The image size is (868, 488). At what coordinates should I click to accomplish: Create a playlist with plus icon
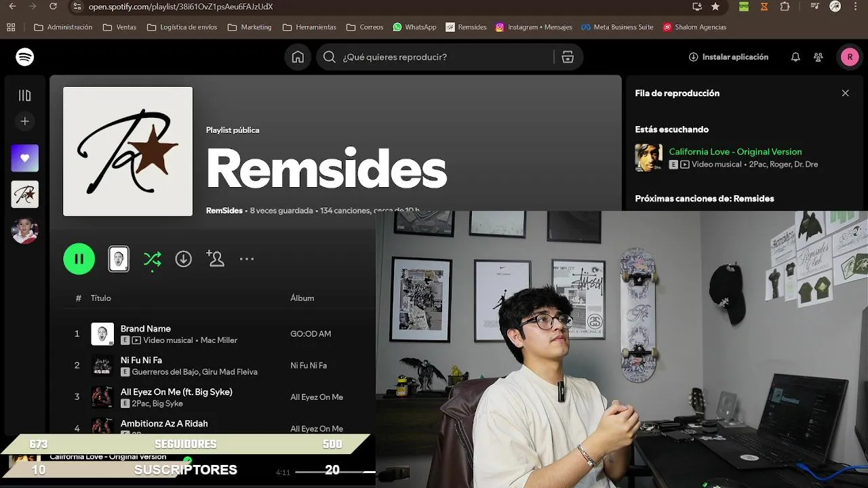click(x=25, y=121)
